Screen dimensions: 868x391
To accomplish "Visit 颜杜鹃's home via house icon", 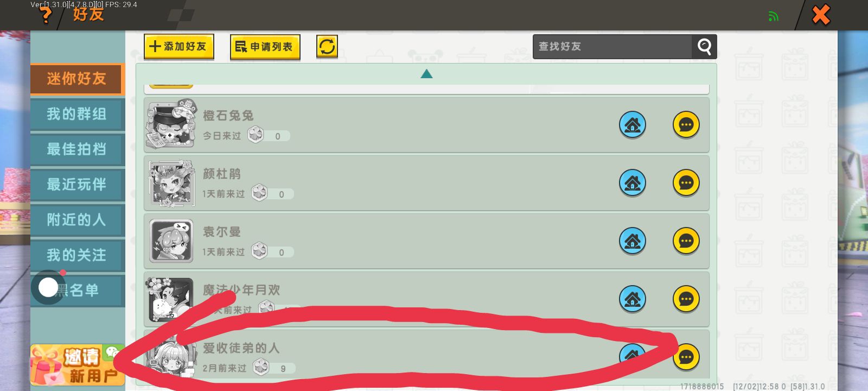I will point(633,183).
